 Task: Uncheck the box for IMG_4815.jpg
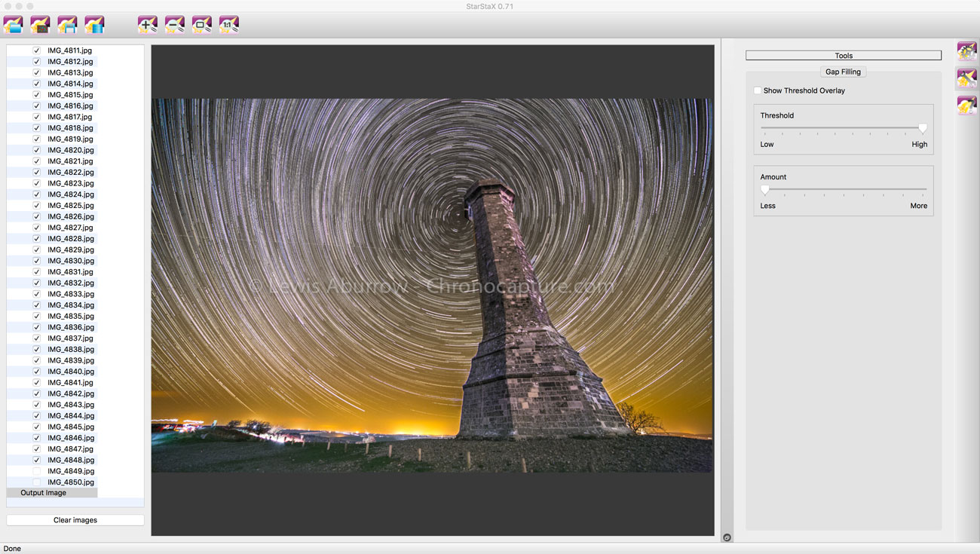36,95
